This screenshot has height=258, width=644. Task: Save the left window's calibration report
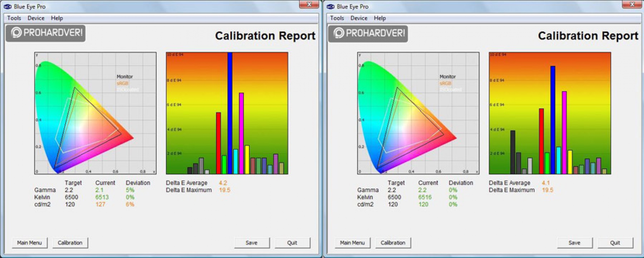coord(252,243)
